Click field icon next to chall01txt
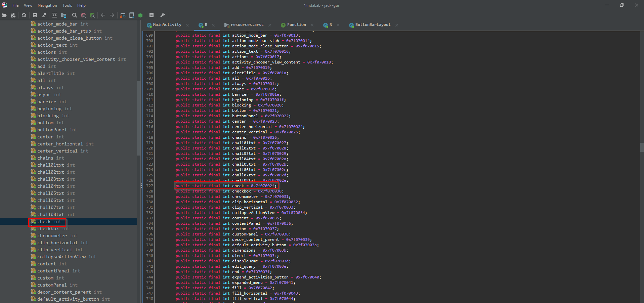The height and width of the screenshot is (303, 644). click(x=33, y=165)
